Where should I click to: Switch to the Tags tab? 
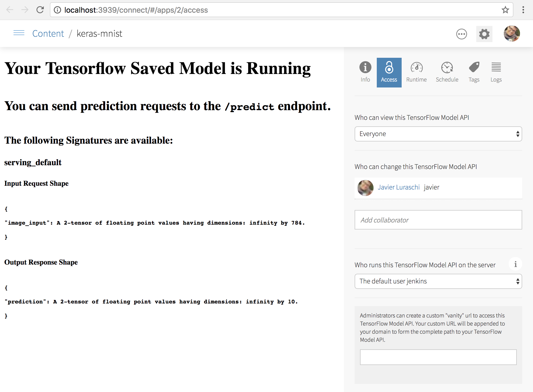pyautogui.click(x=474, y=72)
